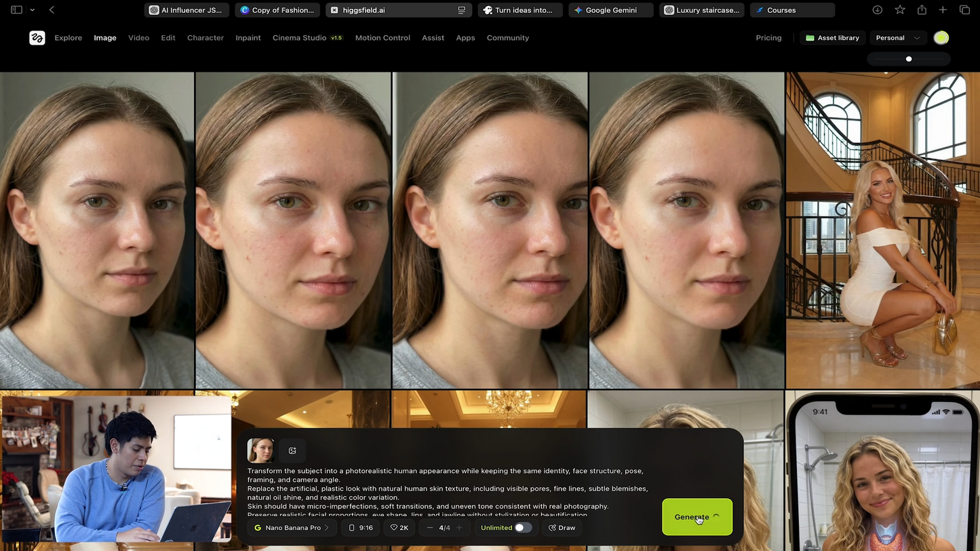Screen dimensions: 980x551
Task: Select the reference face thumbnail in the prompt box
Action: pos(260,451)
